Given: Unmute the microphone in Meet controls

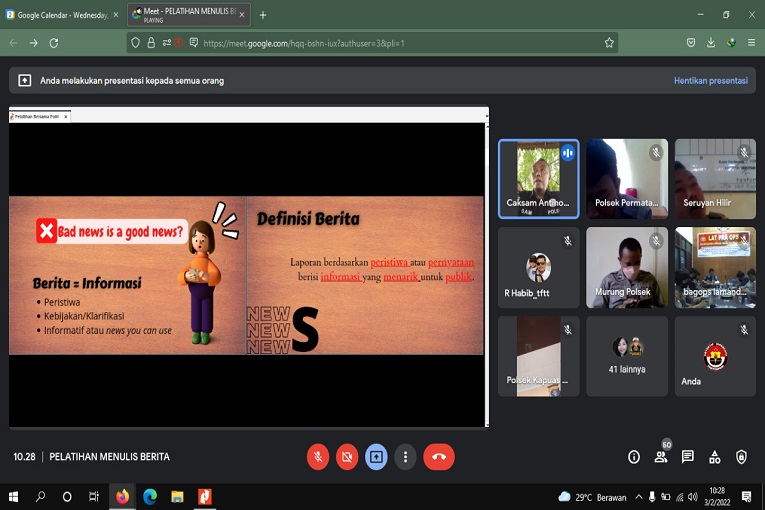Looking at the screenshot, I should pos(318,457).
